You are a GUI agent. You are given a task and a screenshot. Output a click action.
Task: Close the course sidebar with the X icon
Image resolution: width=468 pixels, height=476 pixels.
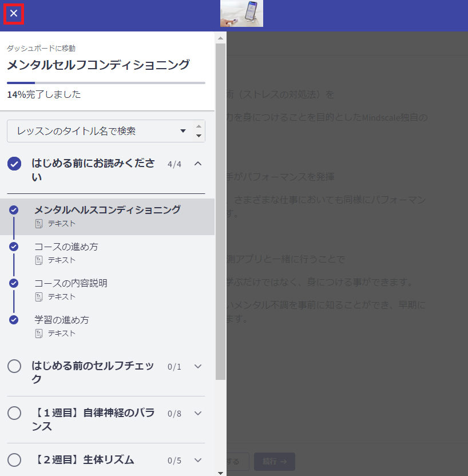tap(14, 13)
